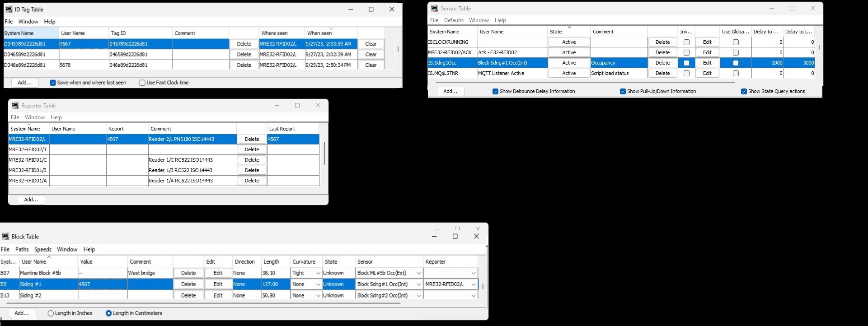The width and height of the screenshot is (868, 326).
Task: Minimize the Reporter Table window
Action: click(x=277, y=106)
